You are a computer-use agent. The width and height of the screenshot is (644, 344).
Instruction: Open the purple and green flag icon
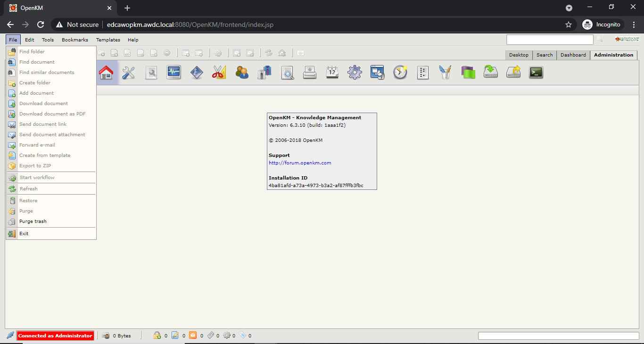point(468,72)
